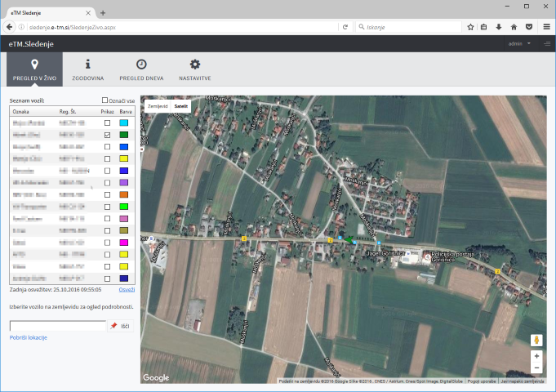Click the Google logo on the map
The image size is (556, 392).
pyautogui.click(x=156, y=378)
